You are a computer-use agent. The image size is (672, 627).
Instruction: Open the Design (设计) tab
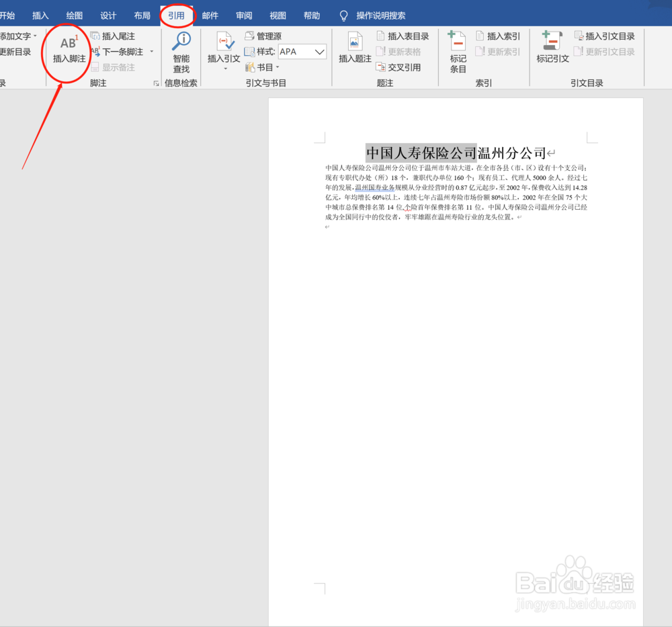[108, 15]
